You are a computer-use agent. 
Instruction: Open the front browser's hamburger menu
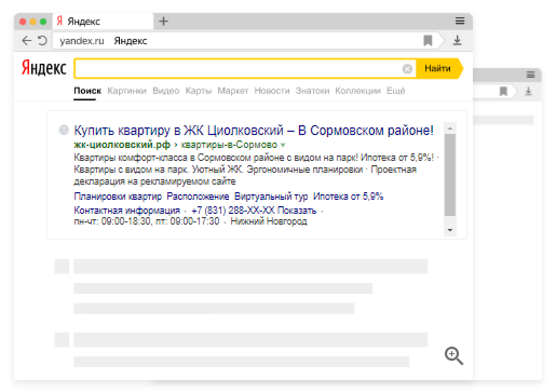pos(460,21)
